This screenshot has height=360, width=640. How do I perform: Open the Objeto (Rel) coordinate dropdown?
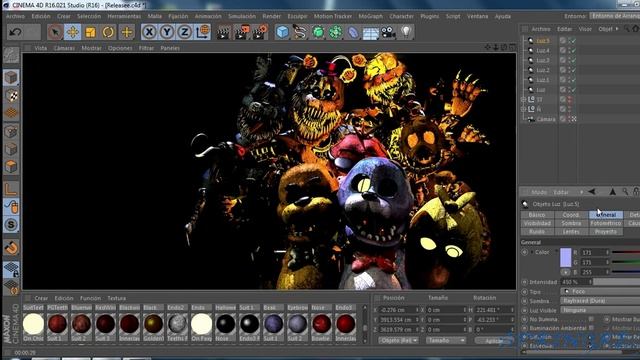(398, 340)
